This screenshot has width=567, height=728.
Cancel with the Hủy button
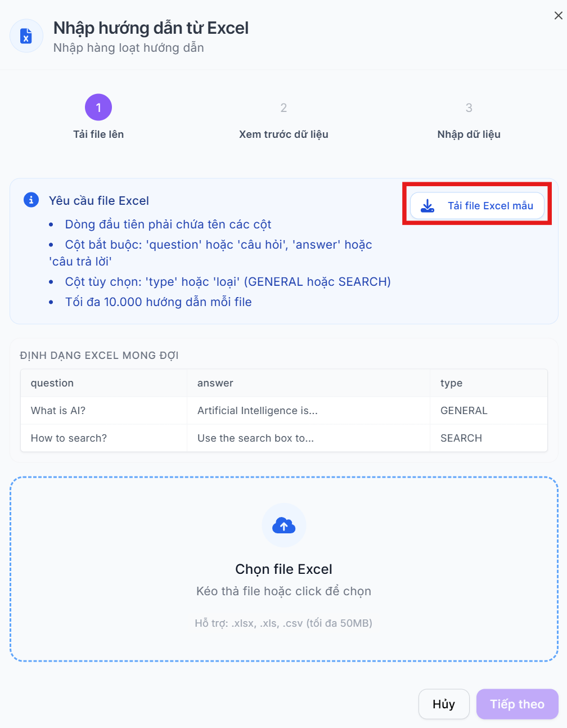444,704
